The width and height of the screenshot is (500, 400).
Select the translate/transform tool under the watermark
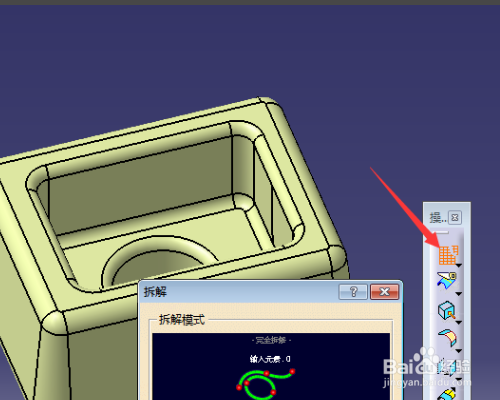[447, 367]
